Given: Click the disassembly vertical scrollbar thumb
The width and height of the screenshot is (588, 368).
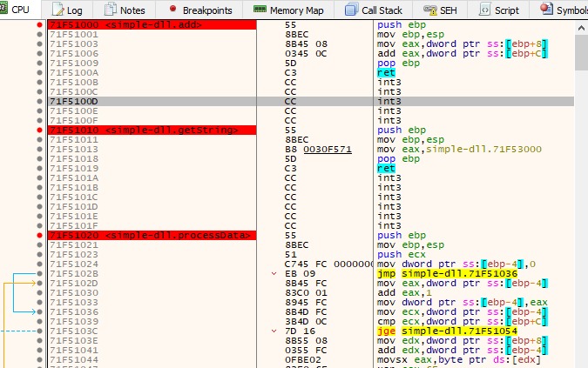Looking at the screenshot, I should point(581,52).
